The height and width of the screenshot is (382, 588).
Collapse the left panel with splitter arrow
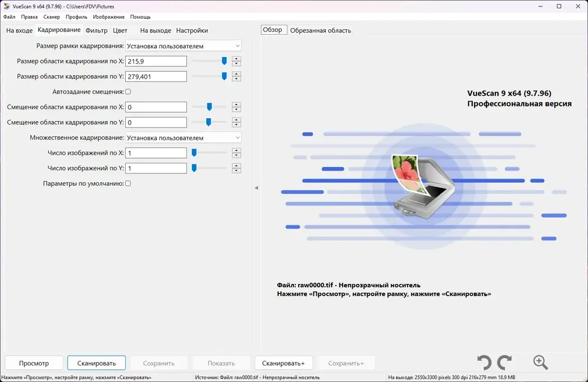pos(256,187)
